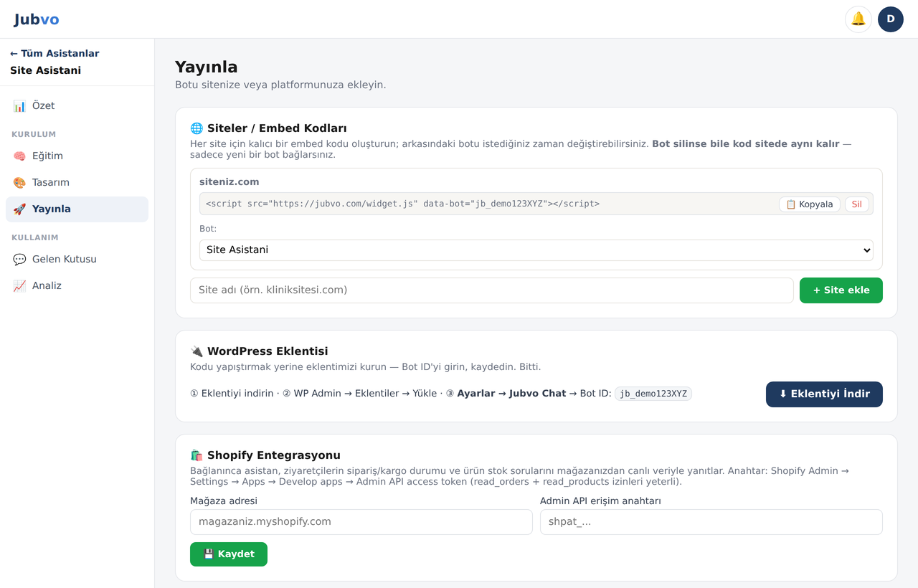The image size is (918, 588).
Task: Delete the site with Sil button
Action: tap(857, 204)
